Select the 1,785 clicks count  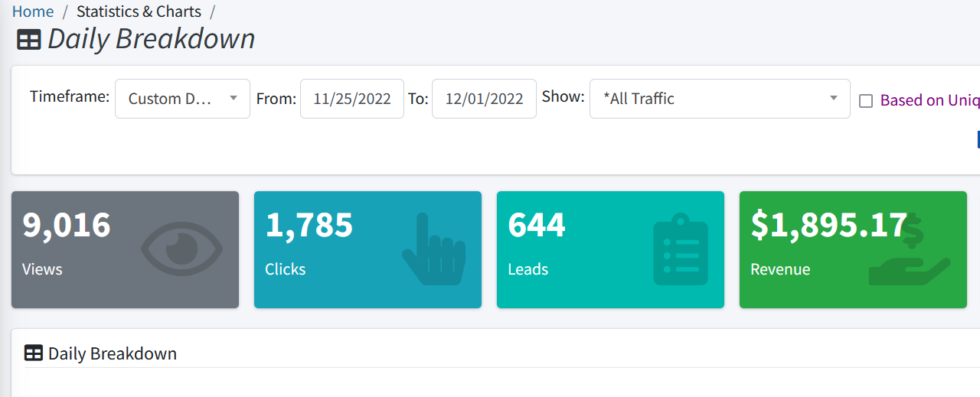pos(309,225)
